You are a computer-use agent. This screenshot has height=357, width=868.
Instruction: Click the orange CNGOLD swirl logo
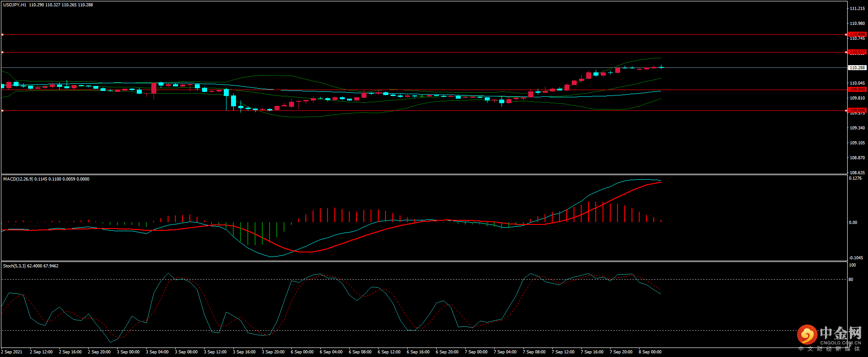[807, 335]
